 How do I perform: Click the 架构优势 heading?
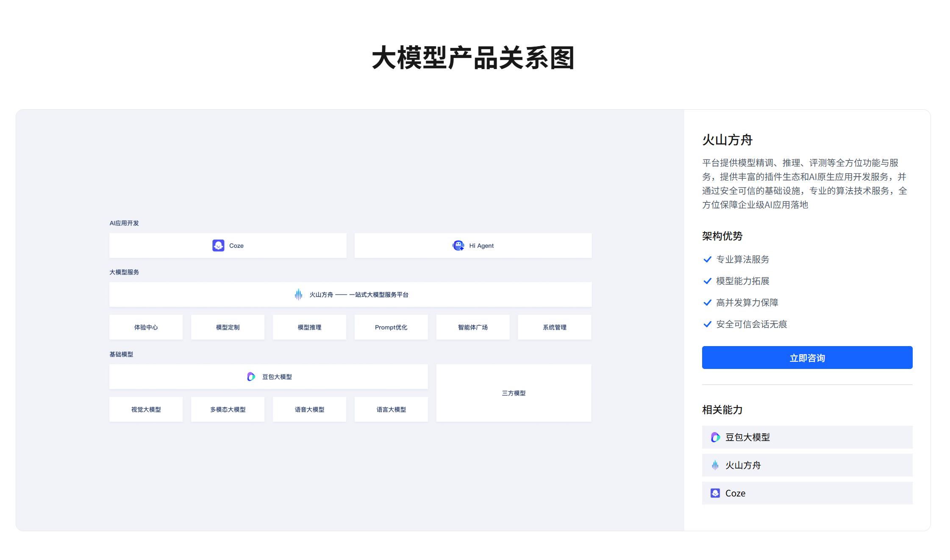point(722,236)
